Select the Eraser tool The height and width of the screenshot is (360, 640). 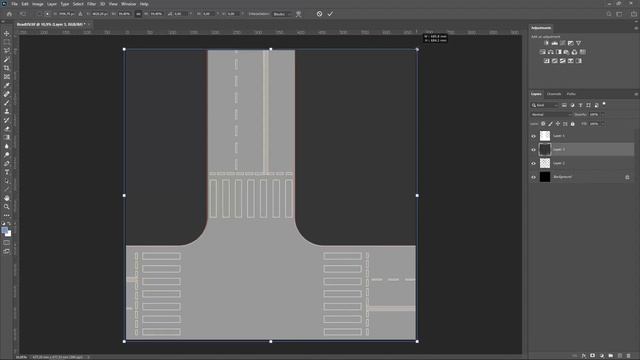coord(7,129)
